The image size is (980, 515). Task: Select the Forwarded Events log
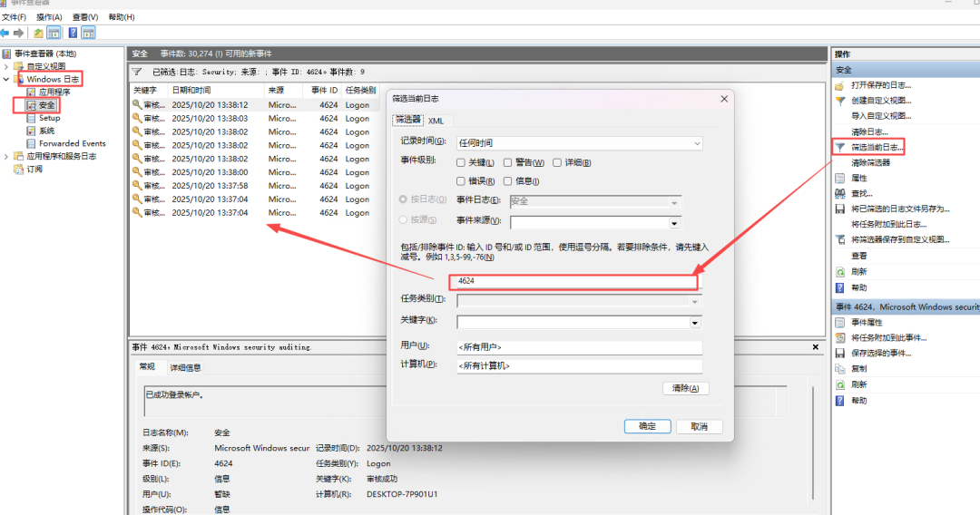tap(72, 143)
